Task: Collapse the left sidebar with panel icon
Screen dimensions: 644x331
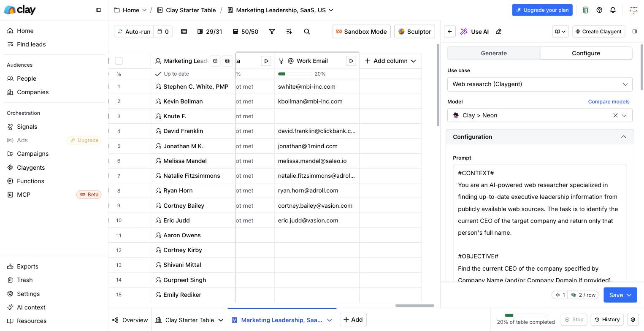Action: (x=98, y=10)
